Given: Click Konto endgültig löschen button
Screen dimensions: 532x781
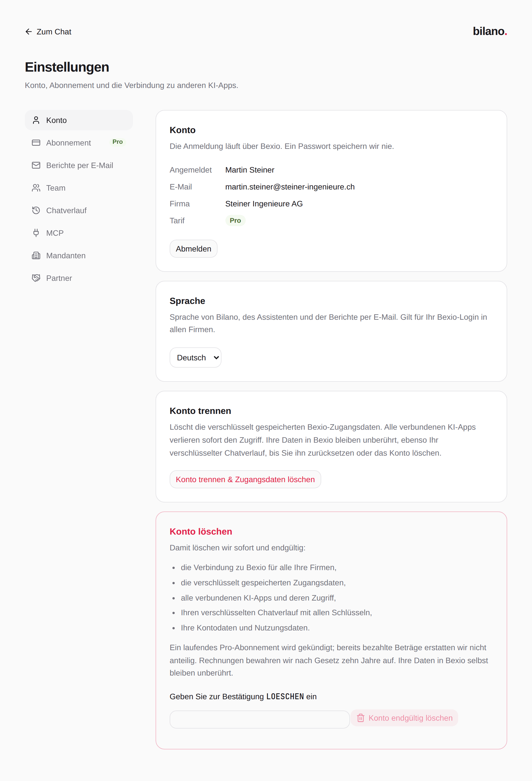Looking at the screenshot, I should (404, 718).
